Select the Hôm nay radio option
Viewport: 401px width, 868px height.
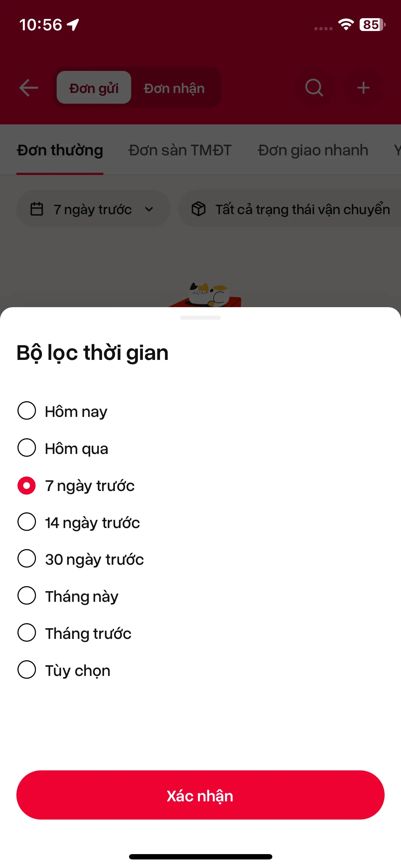point(27,411)
